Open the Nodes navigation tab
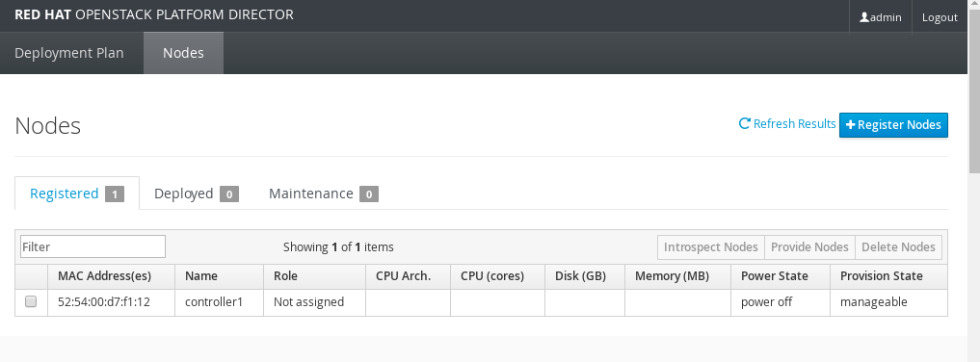Image resolution: width=980 pixels, height=362 pixels. click(x=183, y=53)
